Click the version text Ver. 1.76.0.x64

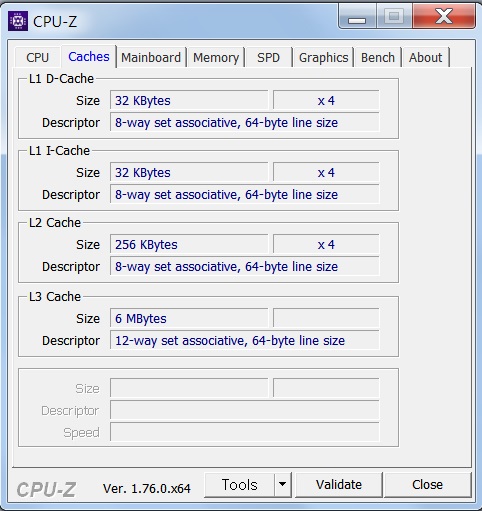pos(147,488)
